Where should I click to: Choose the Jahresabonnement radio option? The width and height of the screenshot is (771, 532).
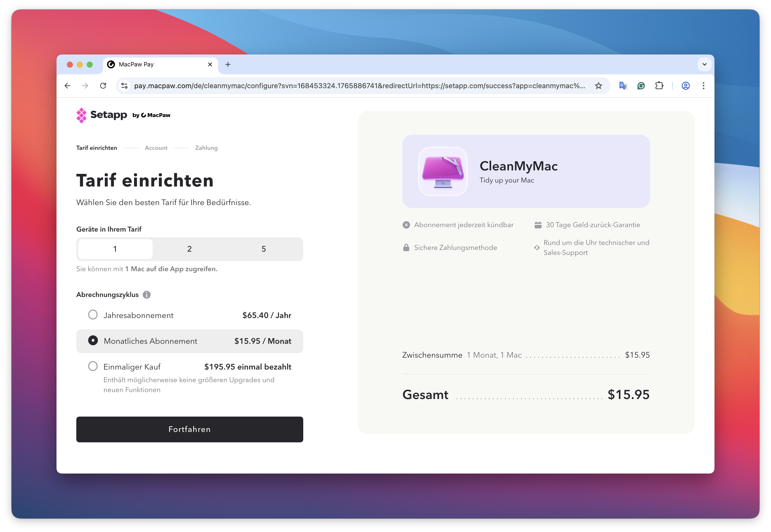click(93, 315)
